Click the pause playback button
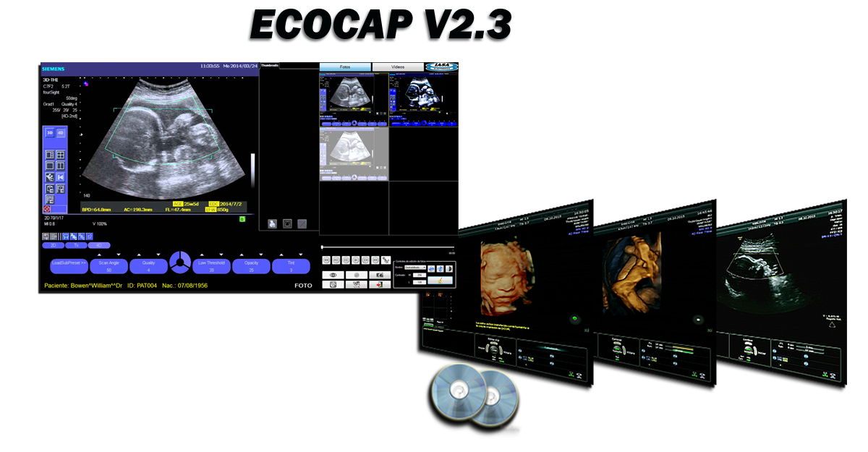Screen dimensions: 868x452 point(346,260)
